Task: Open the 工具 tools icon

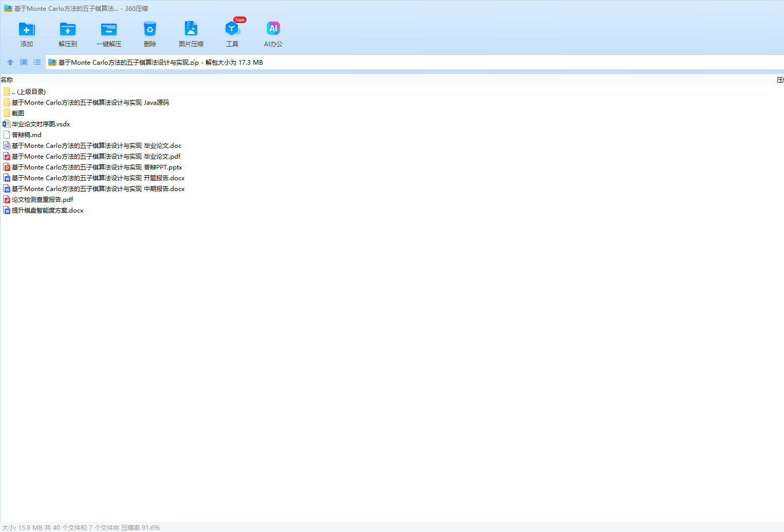Action: tap(232, 29)
